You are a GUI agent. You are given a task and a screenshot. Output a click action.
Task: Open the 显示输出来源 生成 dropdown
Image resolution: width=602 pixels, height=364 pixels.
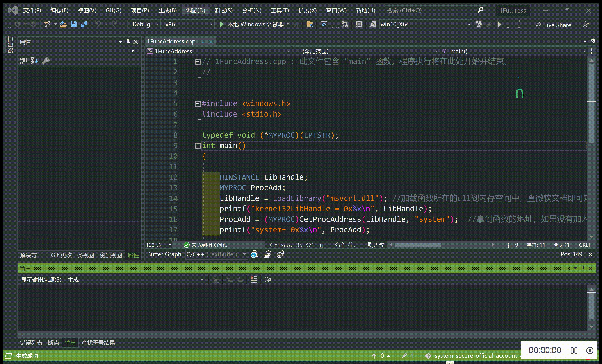tap(135, 280)
